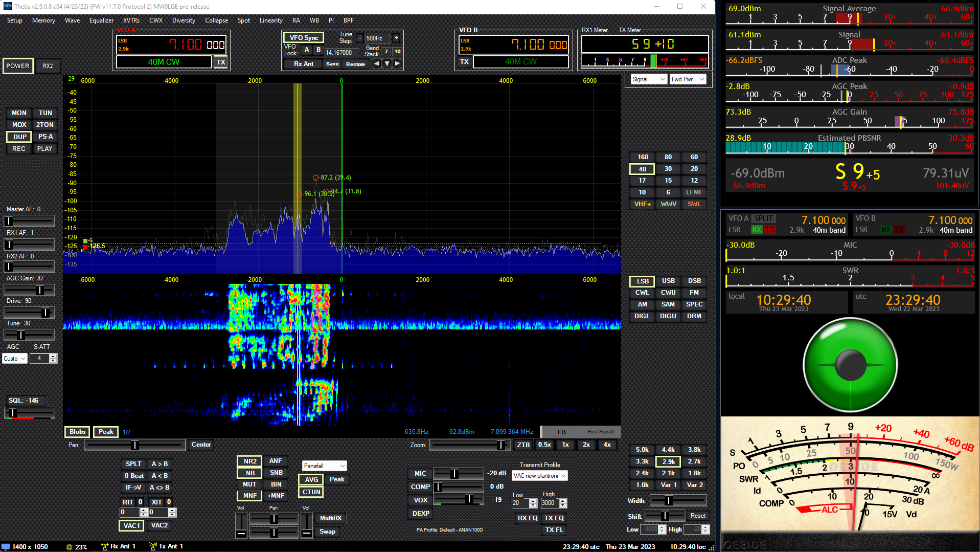Toggle CTUN click tuning
The height and width of the screenshot is (552, 980).
[x=310, y=492]
